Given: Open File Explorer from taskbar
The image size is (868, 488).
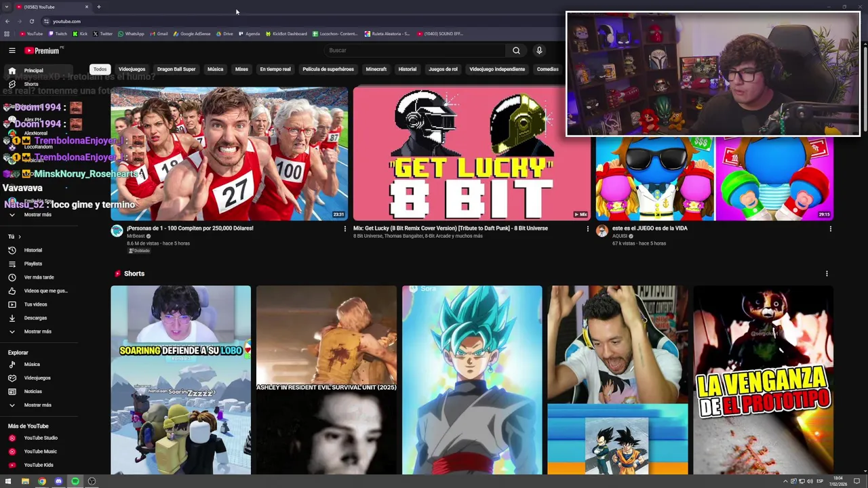Looking at the screenshot, I should (25, 481).
